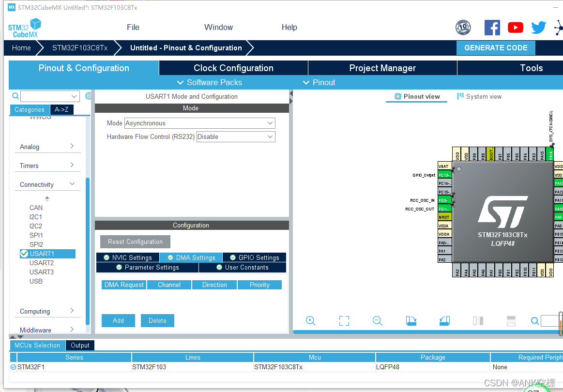
Task: Select the PC13 GPIO_Output pin
Action: click(444, 175)
